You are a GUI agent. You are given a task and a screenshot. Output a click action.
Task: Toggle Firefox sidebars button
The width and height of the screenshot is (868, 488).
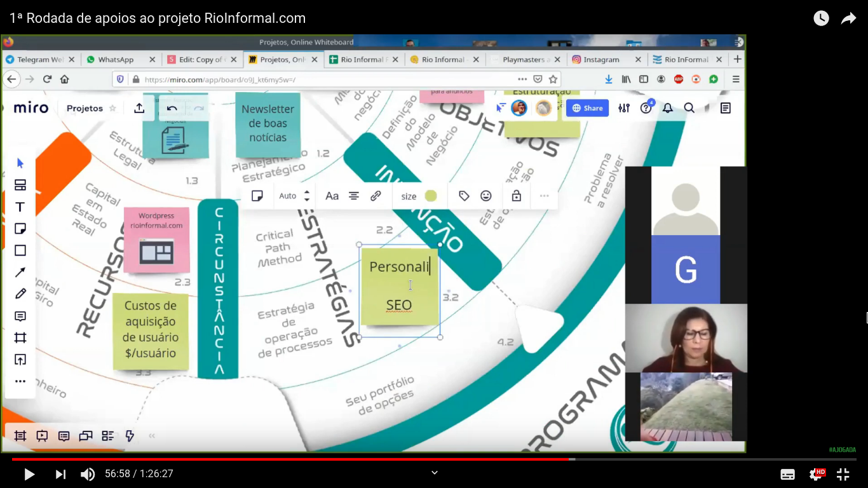644,79
